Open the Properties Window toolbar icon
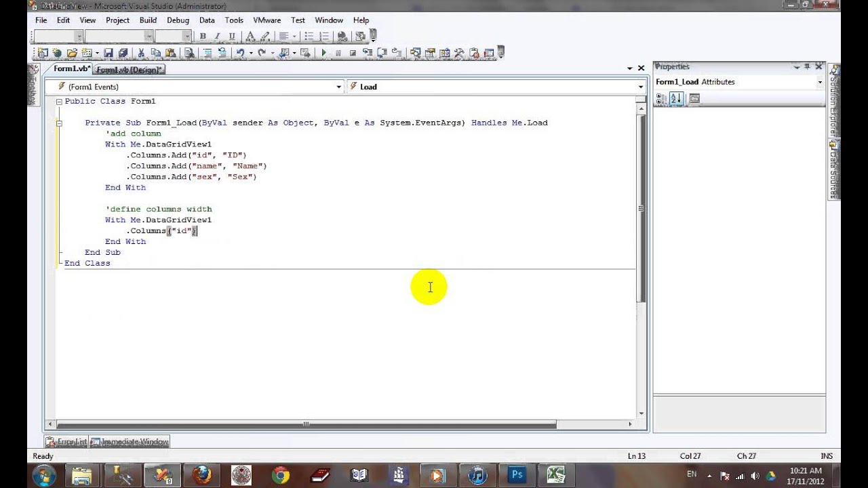This screenshot has width=868, height=488. 429,53
